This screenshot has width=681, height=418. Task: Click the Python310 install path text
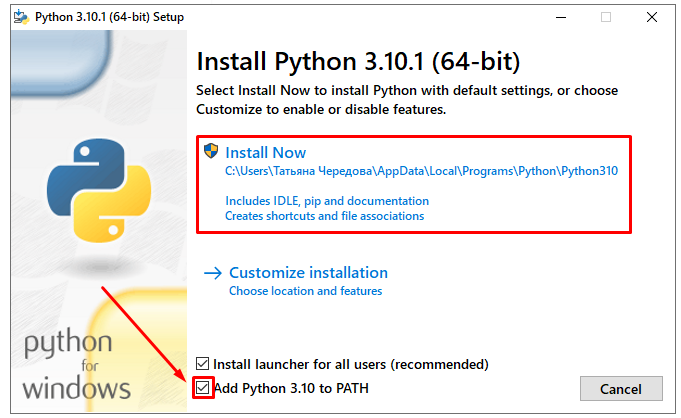[421, 171]
